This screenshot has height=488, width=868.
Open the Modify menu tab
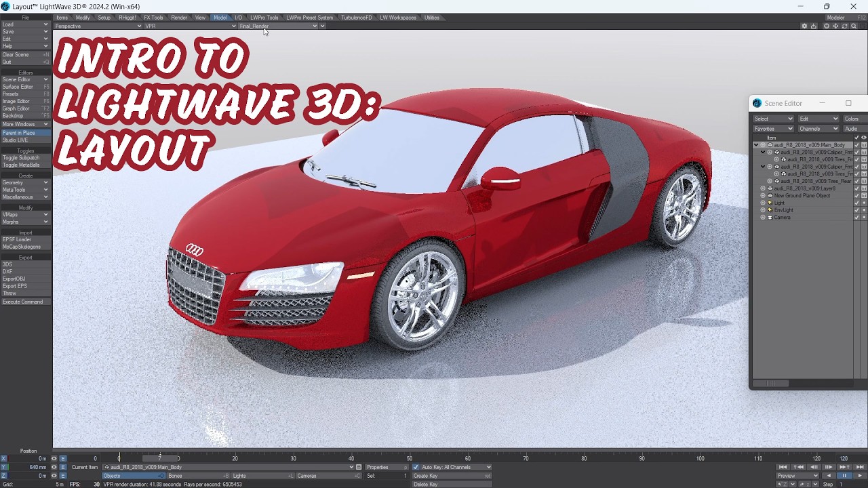(x=83, y=18)
